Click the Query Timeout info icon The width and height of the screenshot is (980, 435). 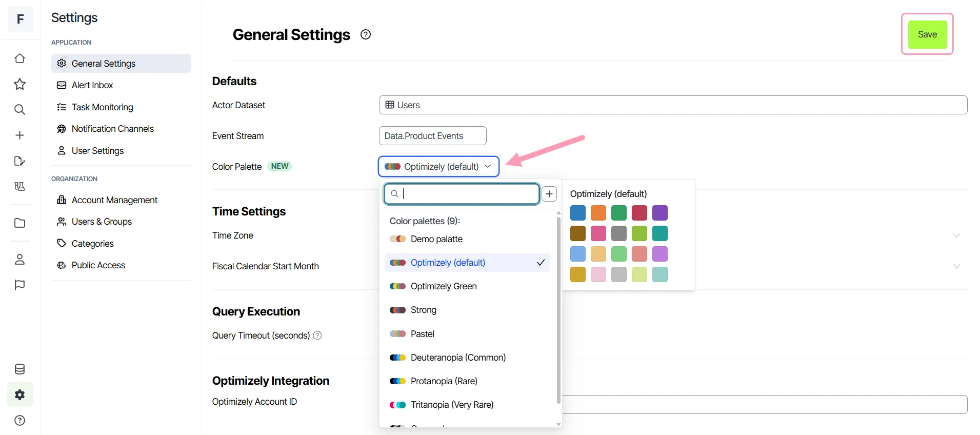pyautogui.click(x=317, y=335)
